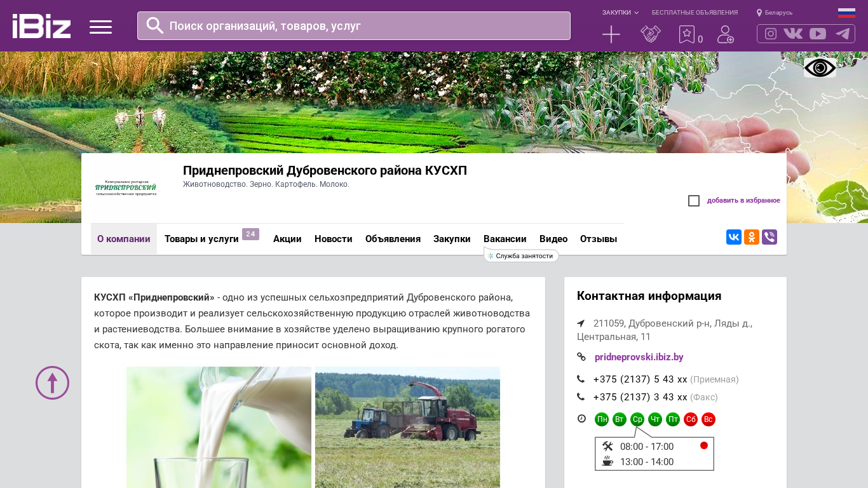Click the 24 badge on Товары и услуги
Viewport: 868px width, 488px height.
click(x=250, y=234)
